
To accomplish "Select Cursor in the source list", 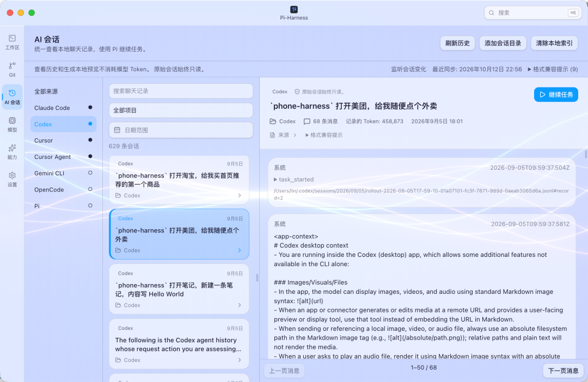I will (x=63, y=140).
